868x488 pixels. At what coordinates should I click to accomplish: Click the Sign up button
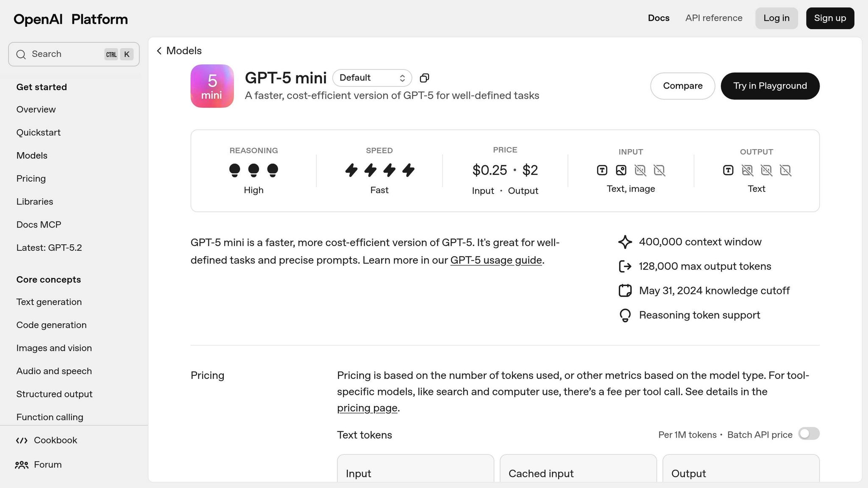click(x=830, y=18)
